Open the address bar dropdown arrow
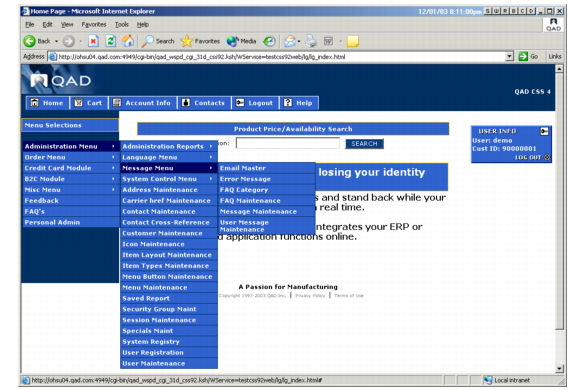The height and width of the screenshot is (390, 585). pyautogui.click(x=510, y=56)
